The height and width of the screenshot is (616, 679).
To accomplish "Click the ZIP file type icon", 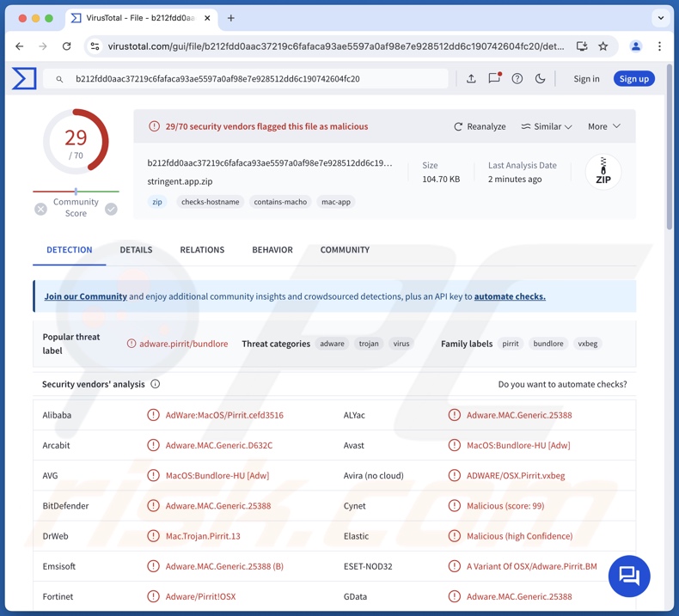I will click(603, 172).
